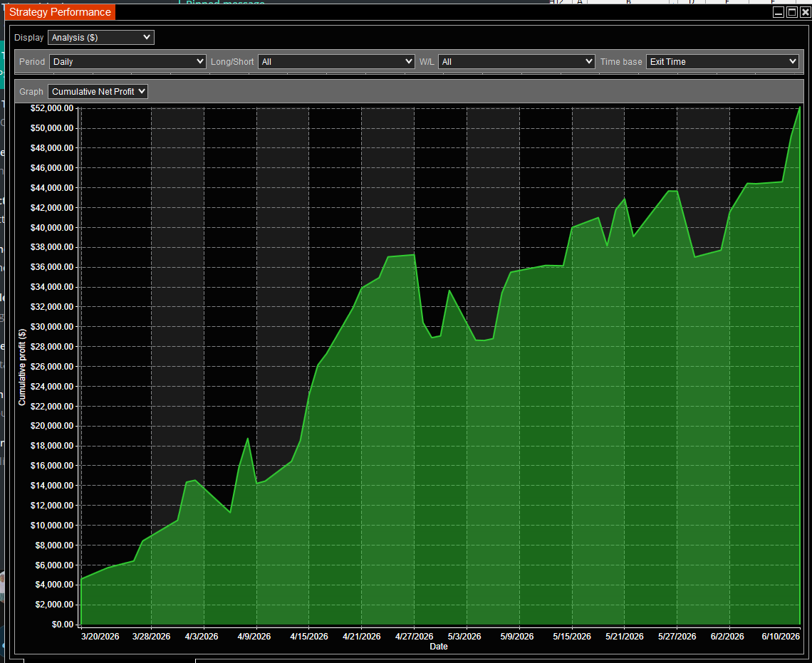Click the $14,000.00 y-axis label
This screenshot has height=663, width=812.
point(52,486)
